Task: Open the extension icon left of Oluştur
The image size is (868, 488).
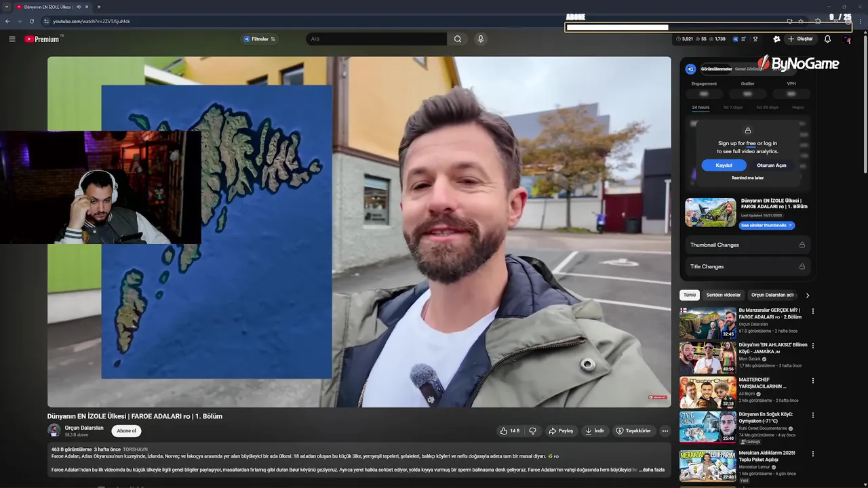Action: click(x=777, y=39)
